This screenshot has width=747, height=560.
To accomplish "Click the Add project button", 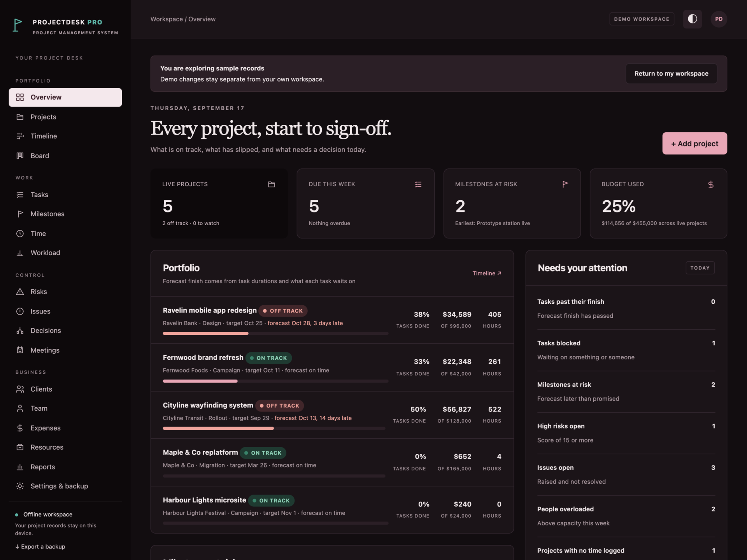I will click(x=694, y=143).
